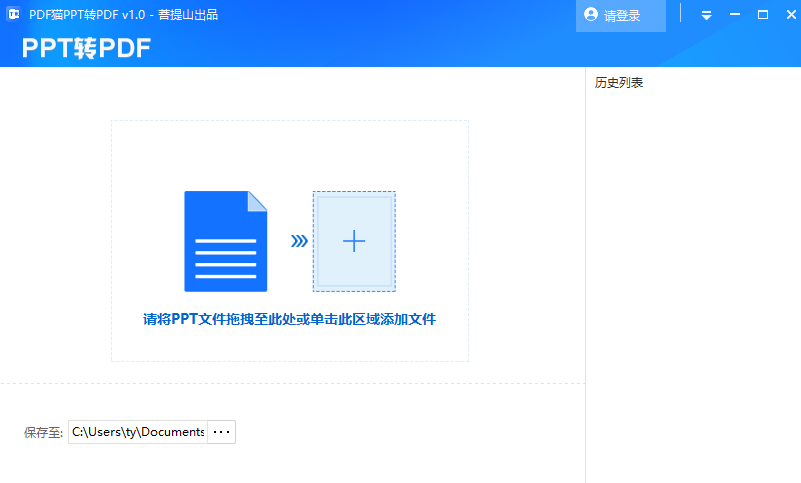Click the plus add-file box
Viewport: 801px width, 483px height.
(354, 241)
